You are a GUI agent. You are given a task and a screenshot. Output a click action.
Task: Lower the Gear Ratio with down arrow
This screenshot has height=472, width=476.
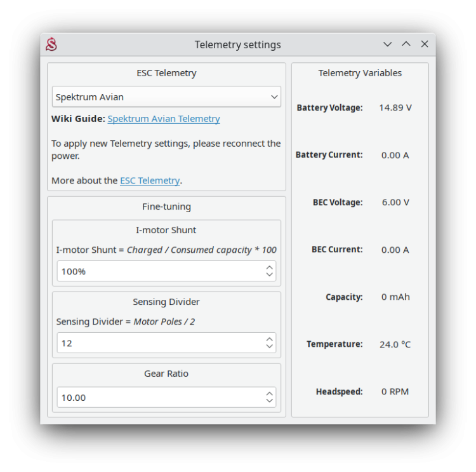coord(270,401)
